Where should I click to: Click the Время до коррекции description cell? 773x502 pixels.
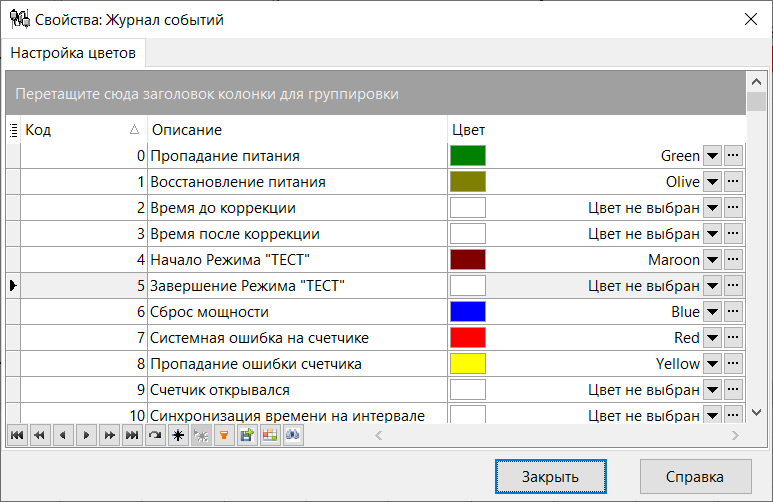point(297,208)
